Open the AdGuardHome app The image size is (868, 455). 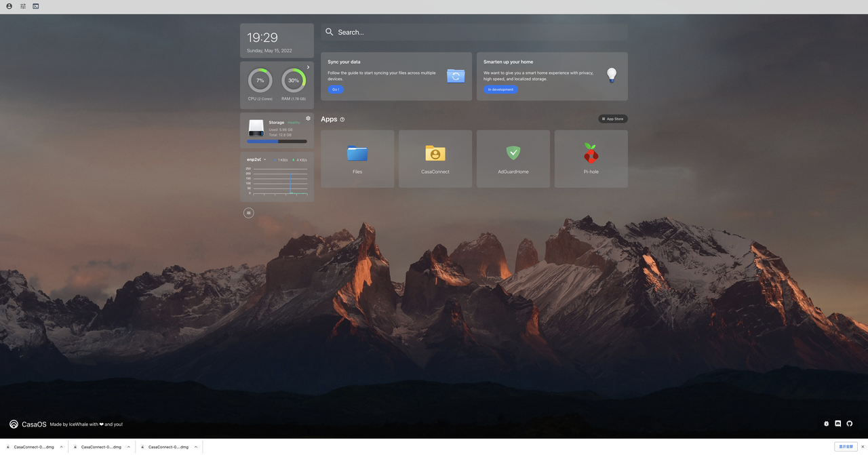point(513,159)
